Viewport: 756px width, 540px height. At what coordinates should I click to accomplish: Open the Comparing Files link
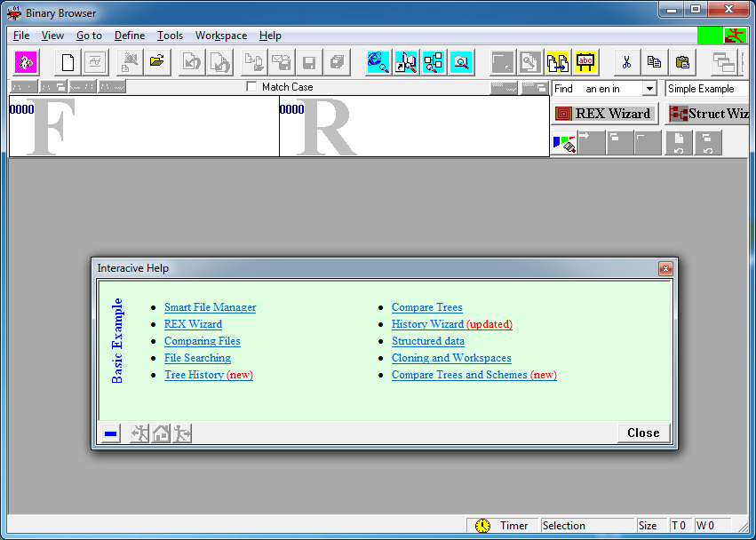203,341
